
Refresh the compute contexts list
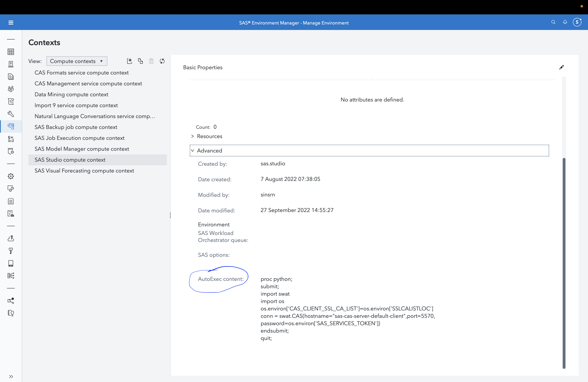coord(162,61)
